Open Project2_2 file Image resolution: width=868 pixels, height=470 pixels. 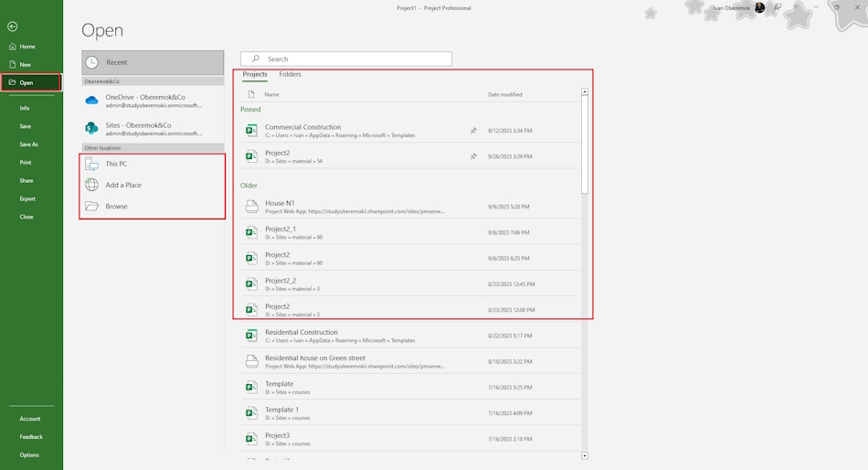click(410, 284)
